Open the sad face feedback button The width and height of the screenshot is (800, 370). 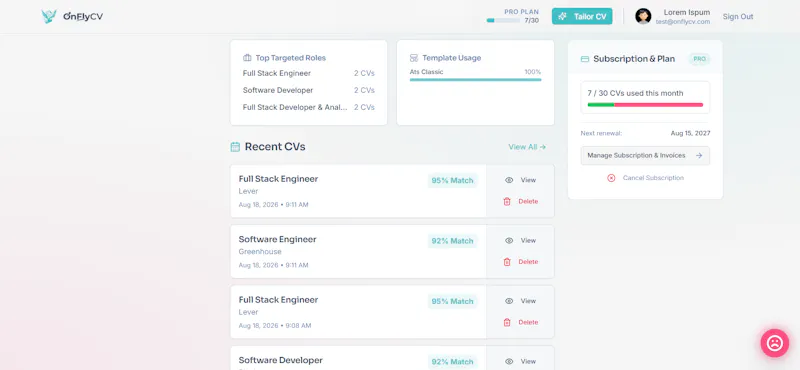pos(774,343)
